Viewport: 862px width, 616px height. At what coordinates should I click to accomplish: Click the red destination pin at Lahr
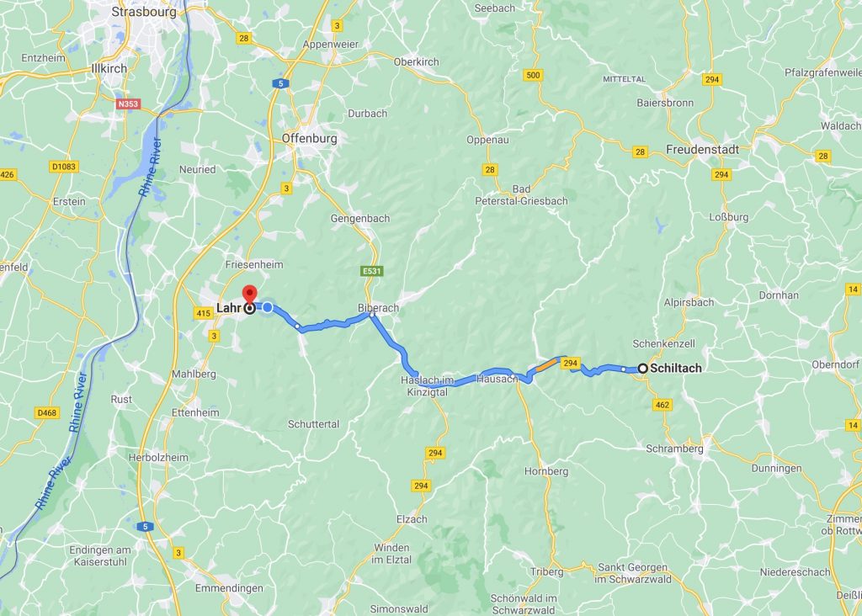(249, 295)
